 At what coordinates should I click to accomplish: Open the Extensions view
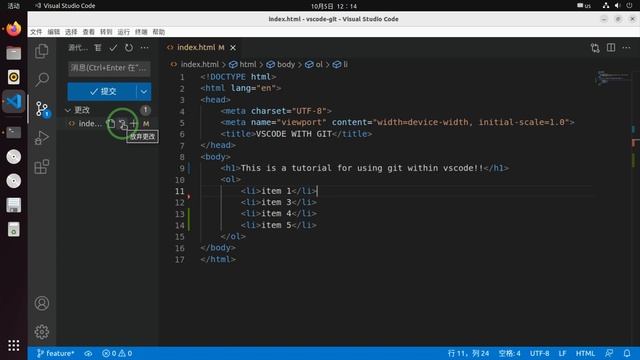click(42, 167)
